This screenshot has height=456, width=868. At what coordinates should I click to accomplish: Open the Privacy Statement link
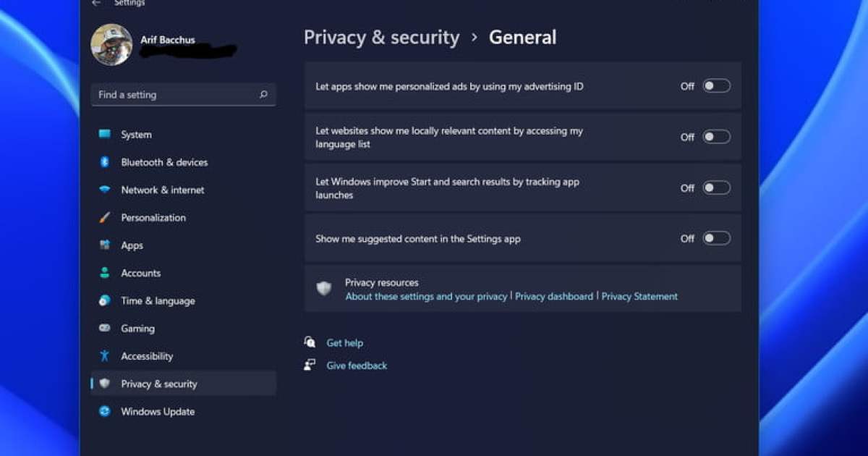[x=639, y=296]
